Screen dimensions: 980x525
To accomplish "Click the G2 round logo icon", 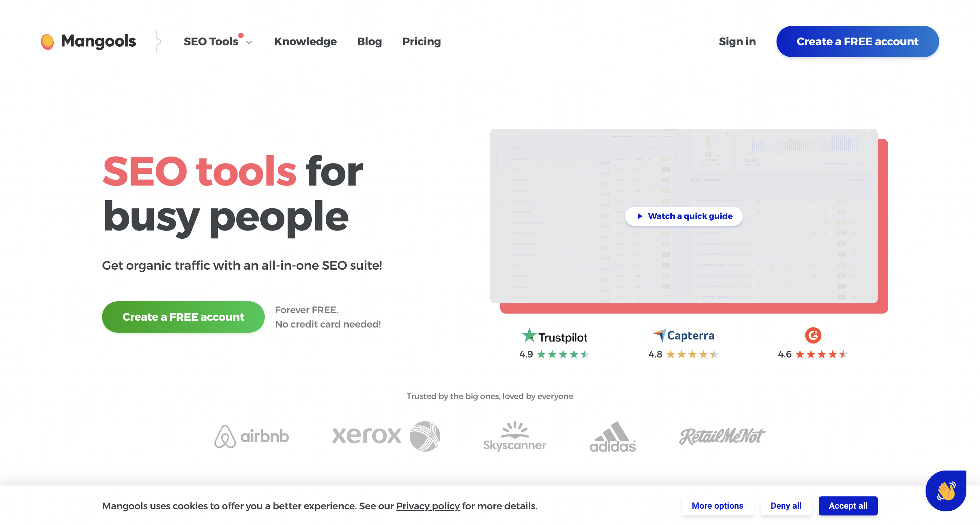I will tap(813, 335).
